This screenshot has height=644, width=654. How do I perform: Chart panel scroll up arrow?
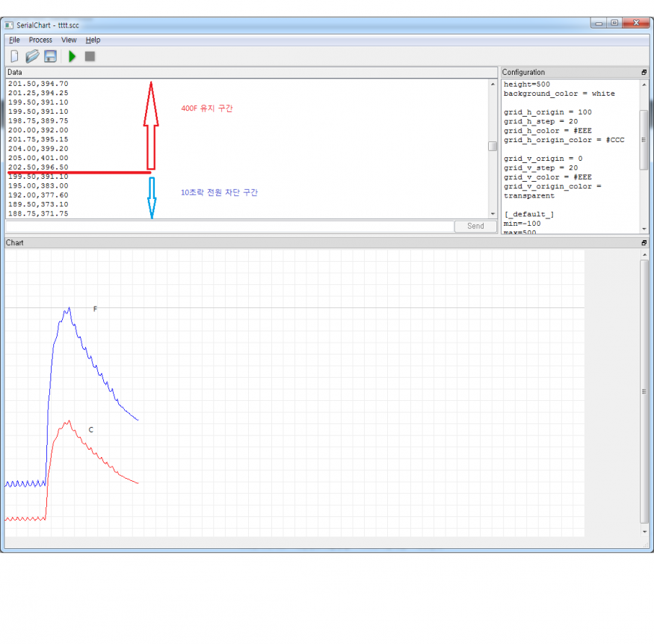point(644,254)
